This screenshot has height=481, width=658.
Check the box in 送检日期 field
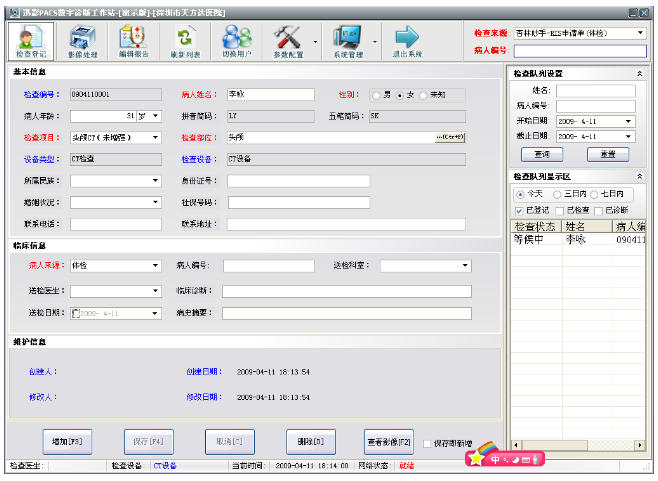coord(76,314)
